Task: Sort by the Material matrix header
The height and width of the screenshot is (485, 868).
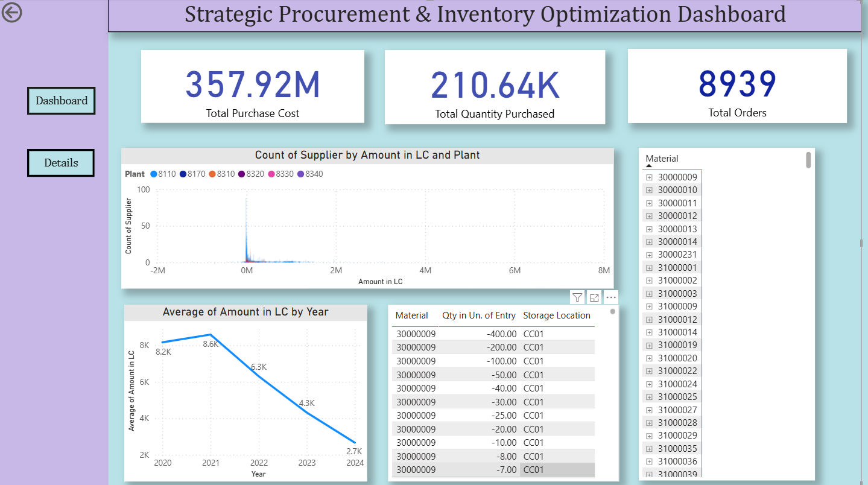Action: click(662, 159)
